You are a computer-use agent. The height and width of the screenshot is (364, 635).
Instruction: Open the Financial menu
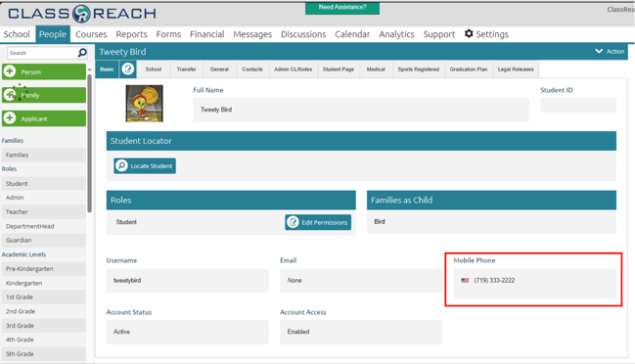207,34
